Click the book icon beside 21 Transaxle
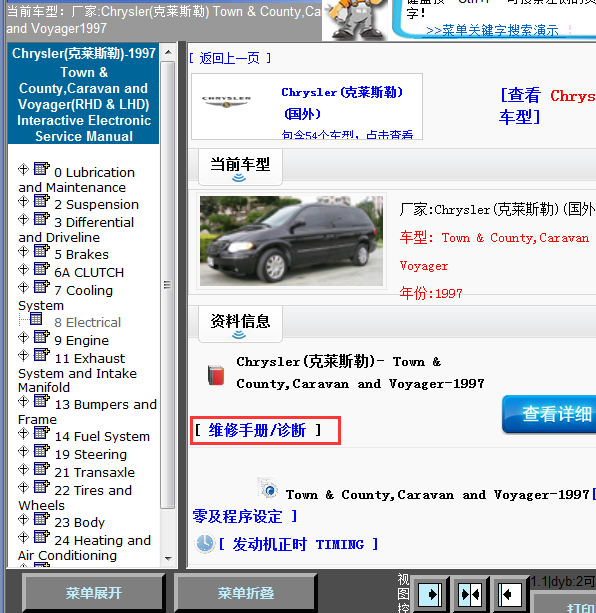This screenshot has width=596, height=613. tap(41, 468)
